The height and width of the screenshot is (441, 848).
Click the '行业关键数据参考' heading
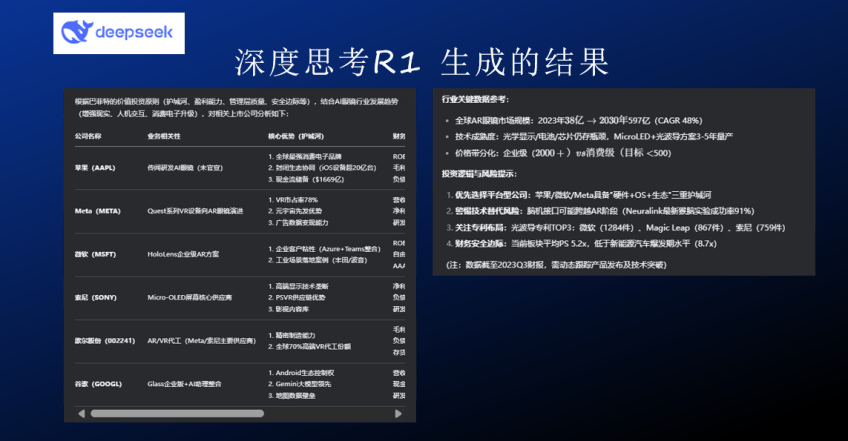coord(475,100)
